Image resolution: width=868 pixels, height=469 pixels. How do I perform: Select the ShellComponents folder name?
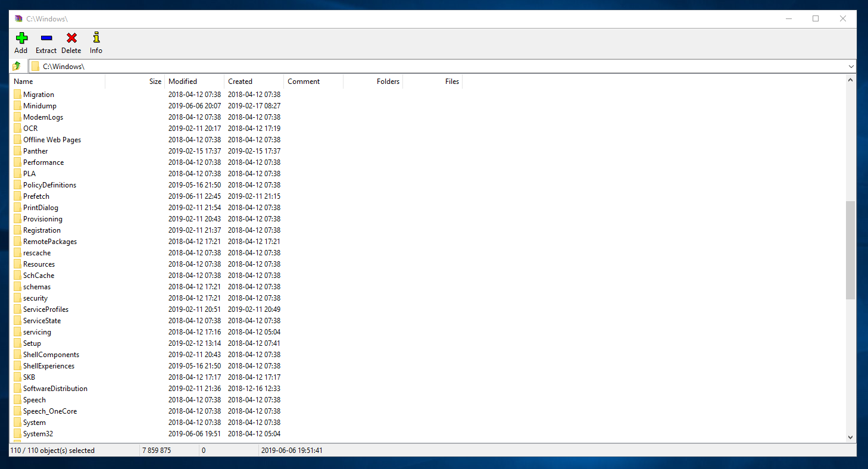pyautogui.click(x=51, y=355)
